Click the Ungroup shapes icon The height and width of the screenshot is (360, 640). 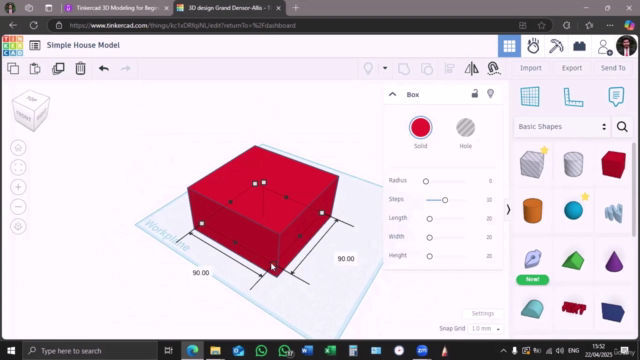(427, 69)
